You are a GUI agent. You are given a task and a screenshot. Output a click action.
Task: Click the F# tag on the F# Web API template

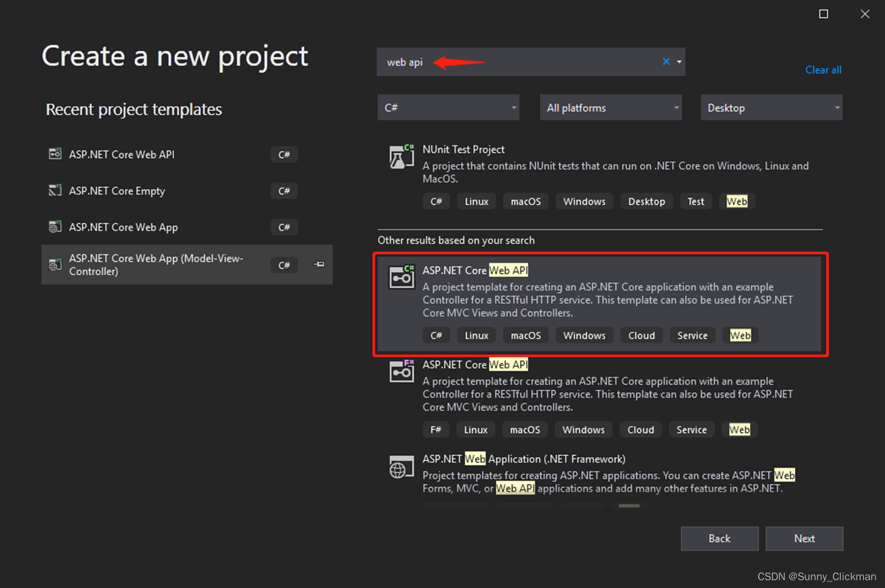pyautogui.click(x=436, y=430)
